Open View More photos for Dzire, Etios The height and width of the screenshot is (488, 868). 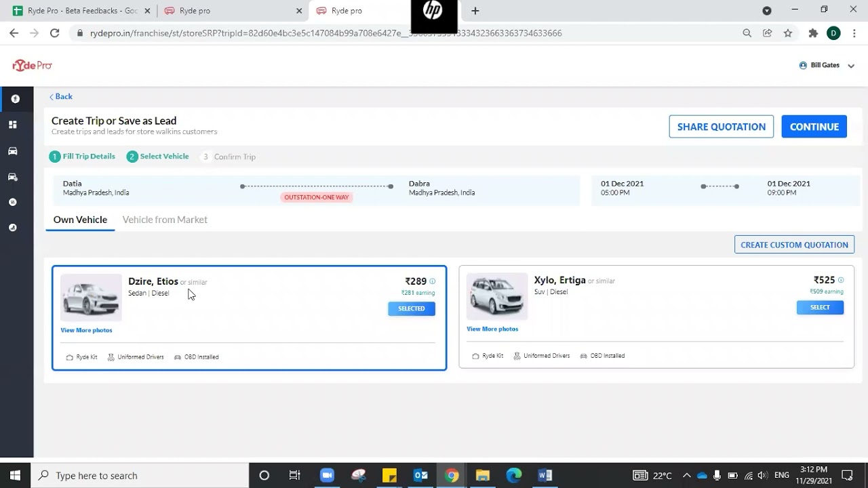[86, 330]
